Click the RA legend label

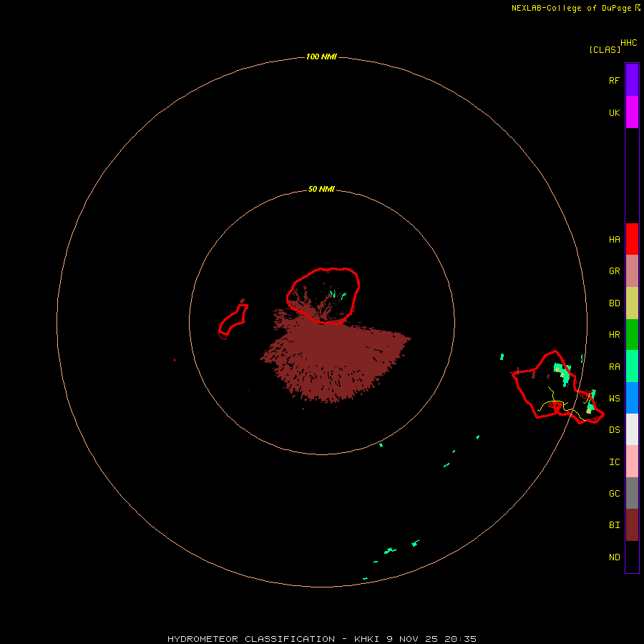614,367
